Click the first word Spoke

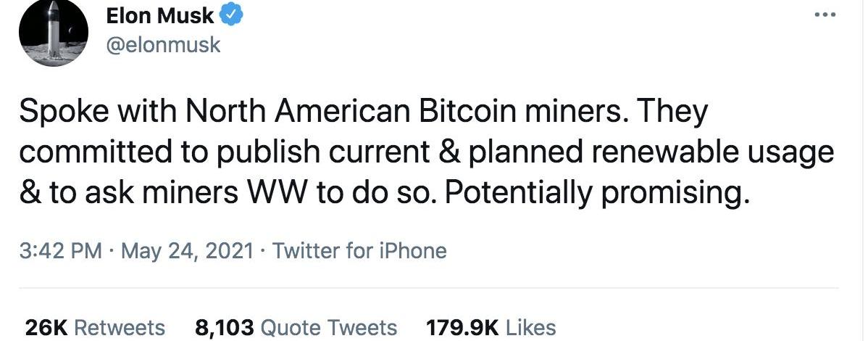click(x=60, y=113)
